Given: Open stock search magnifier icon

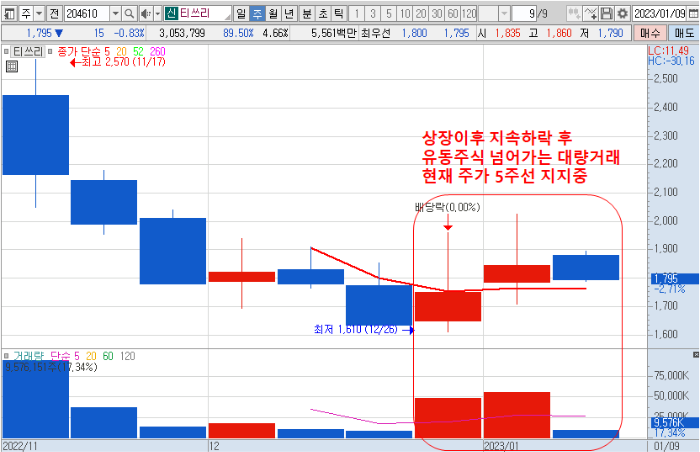Looking at the screenshot, I should click(x=129, y=14).
